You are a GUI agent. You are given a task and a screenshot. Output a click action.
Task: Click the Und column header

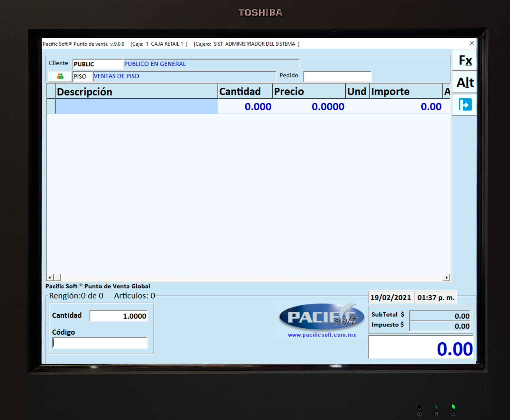click(x=357, y=92)
